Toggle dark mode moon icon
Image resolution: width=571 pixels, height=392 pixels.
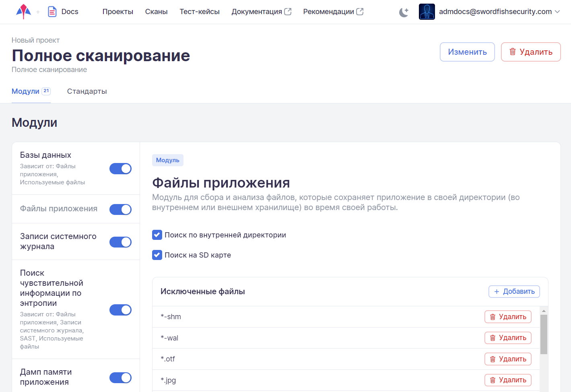[404, 12]
